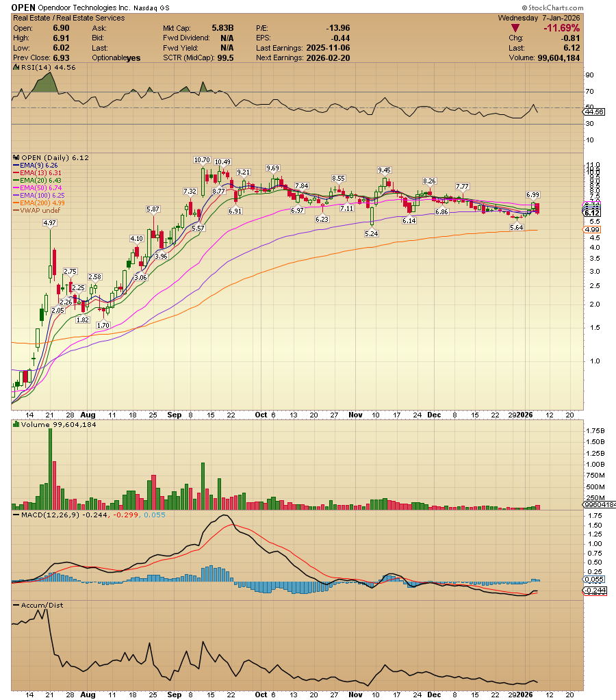Image resolution: width=616 pixels, height=700 pixels.
Task: Click the 8.26 price label
Action: tap(429, 181)
